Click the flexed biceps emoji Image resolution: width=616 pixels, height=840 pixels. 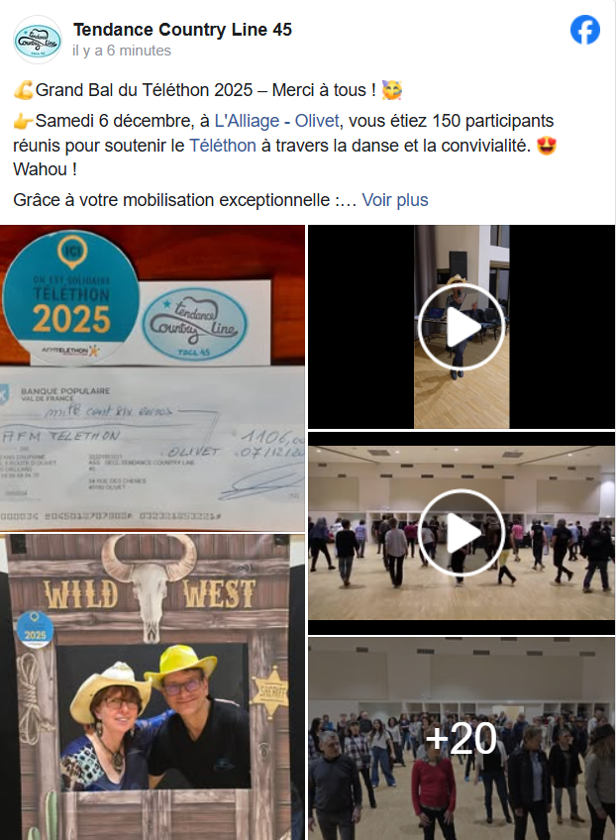point(24,90)
